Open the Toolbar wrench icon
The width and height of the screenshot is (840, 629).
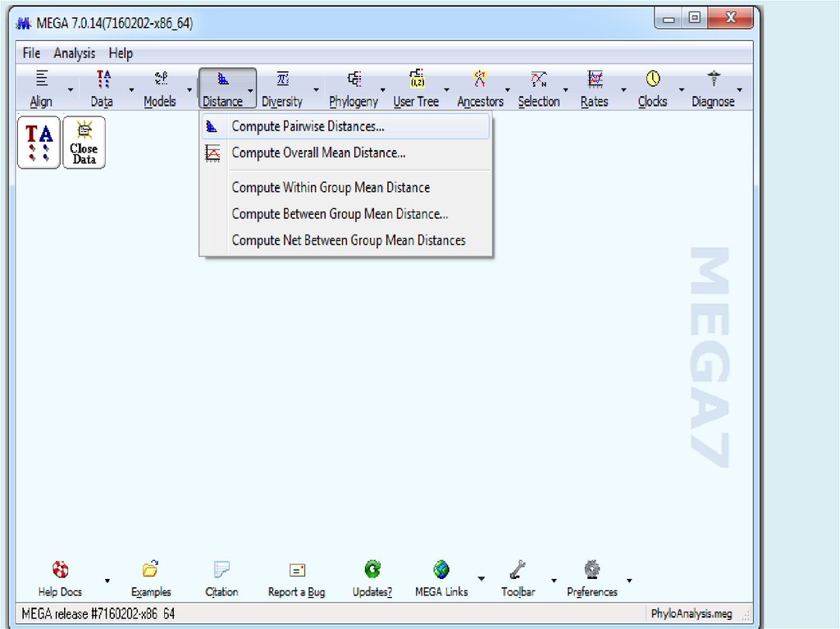pyautogui.click(x=518, y=569)
